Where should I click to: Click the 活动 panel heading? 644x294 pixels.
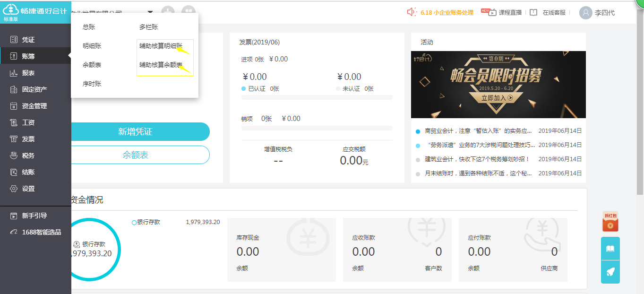[427, 42]
